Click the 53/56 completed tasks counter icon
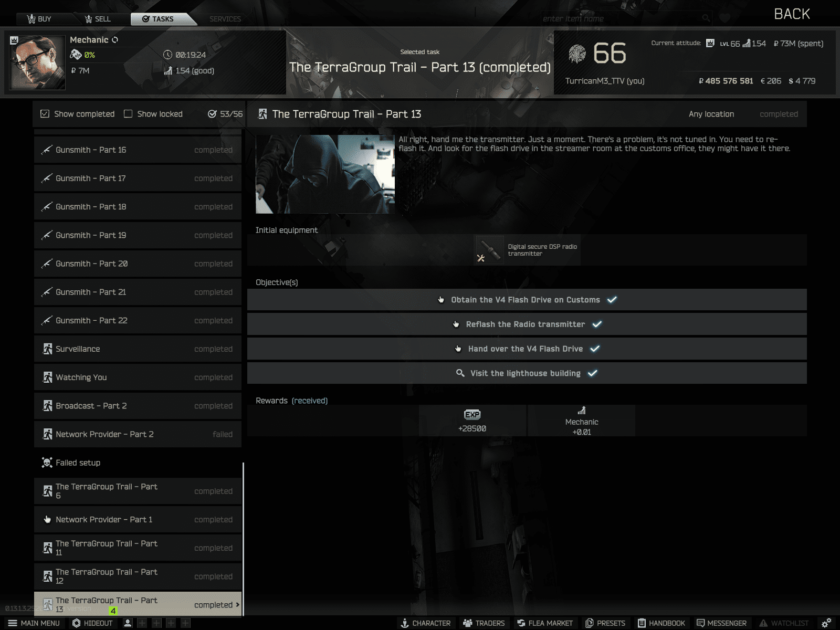 (212, 114)
